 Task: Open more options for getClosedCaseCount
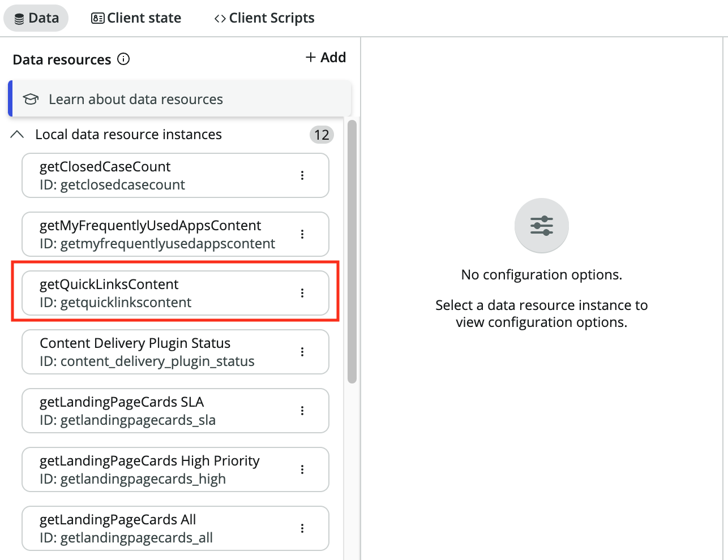point(302,175)
